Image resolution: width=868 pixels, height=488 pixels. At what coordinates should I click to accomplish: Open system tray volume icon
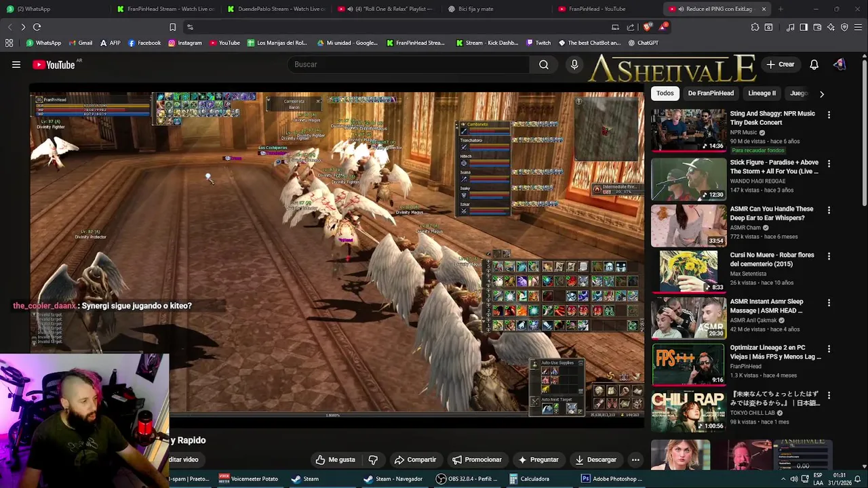[794, 479]
